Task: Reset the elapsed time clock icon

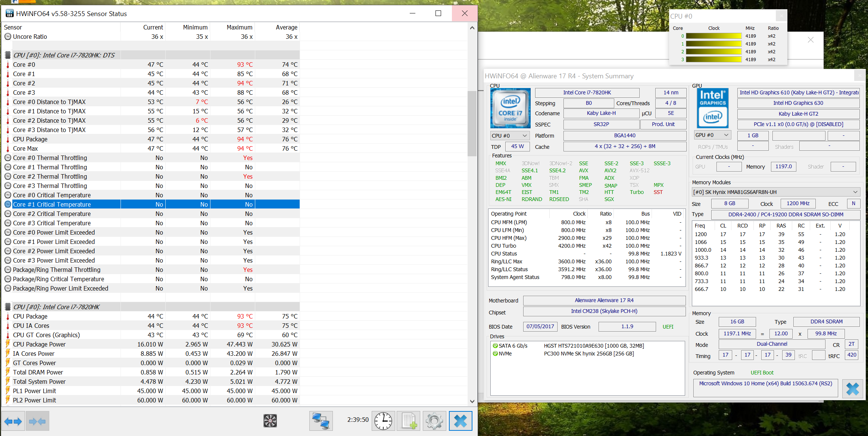Action: tap(383, 421)
